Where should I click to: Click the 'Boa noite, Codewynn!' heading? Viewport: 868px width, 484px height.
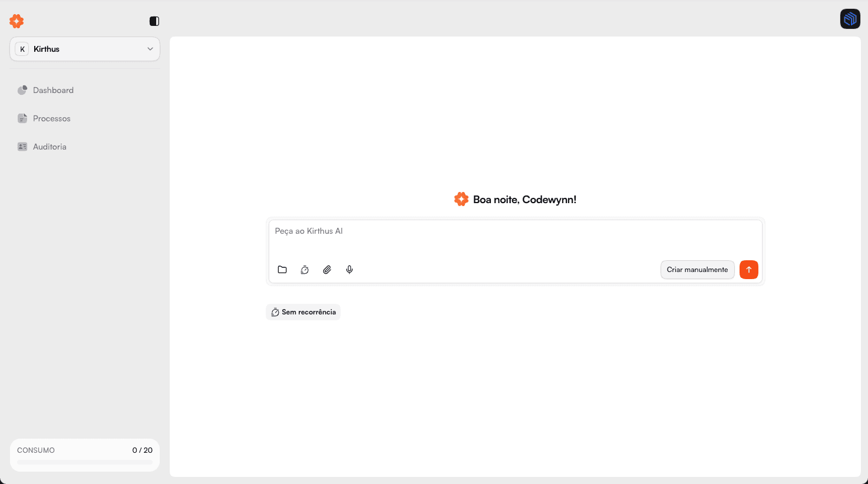pos(524,200)
